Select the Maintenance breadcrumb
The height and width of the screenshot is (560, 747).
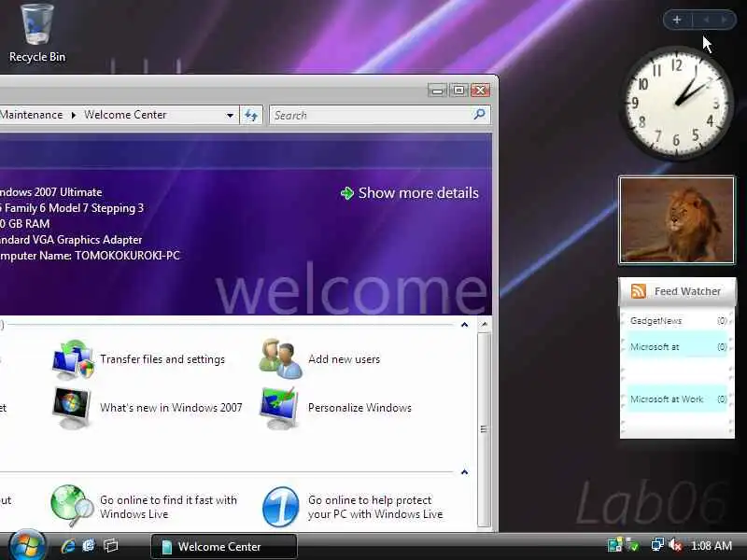[x=32, y=115]
